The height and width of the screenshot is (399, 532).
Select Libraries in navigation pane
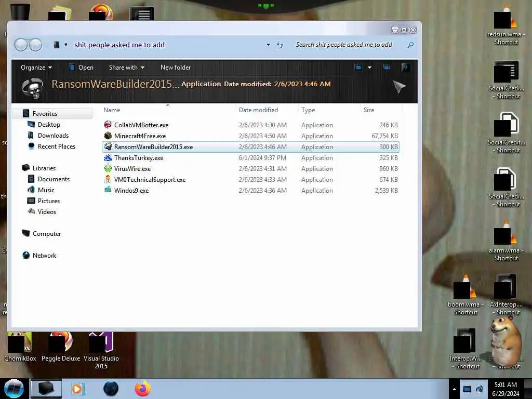click(x=44, y=168)
